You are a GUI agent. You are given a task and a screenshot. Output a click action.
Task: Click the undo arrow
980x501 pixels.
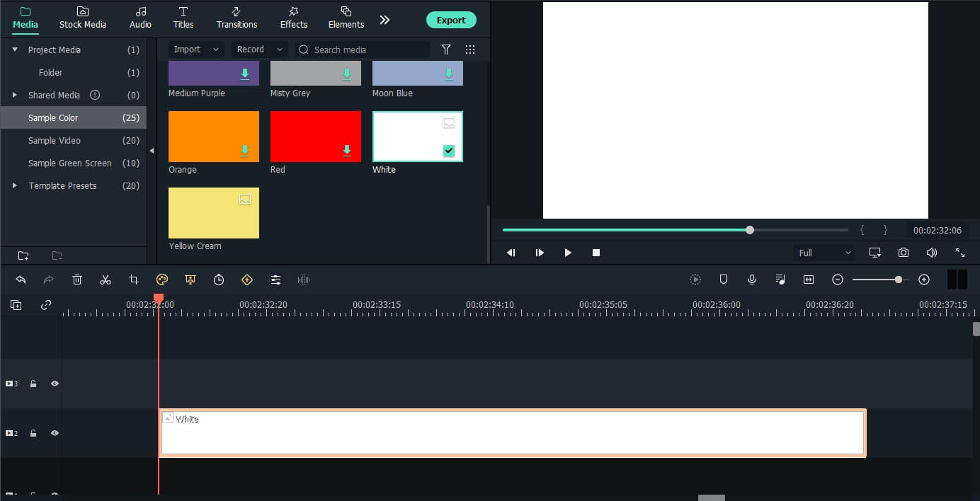tap(21, 280)
